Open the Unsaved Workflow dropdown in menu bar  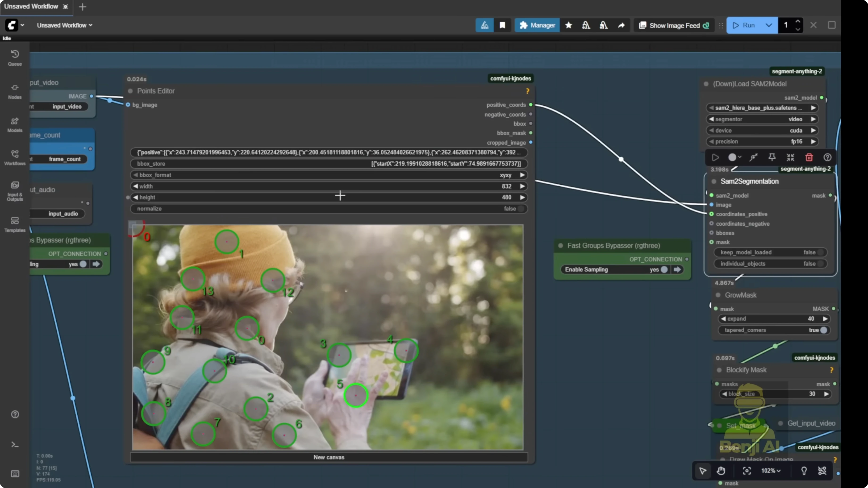[64, 25]
